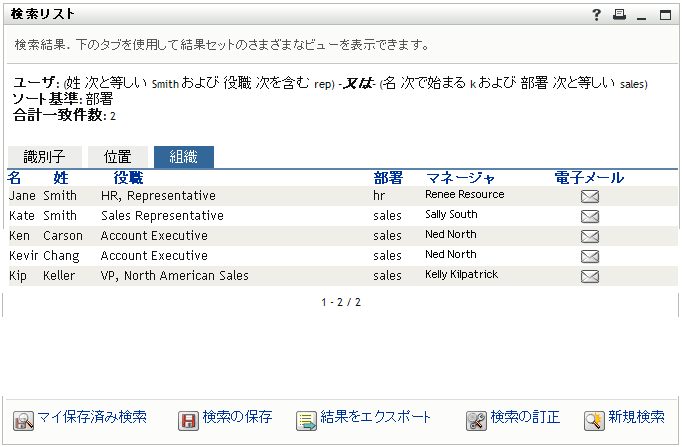This screenshot has height=447, width=682.
Task: Click email icon for Kip Keller
Action: (590, 276)
